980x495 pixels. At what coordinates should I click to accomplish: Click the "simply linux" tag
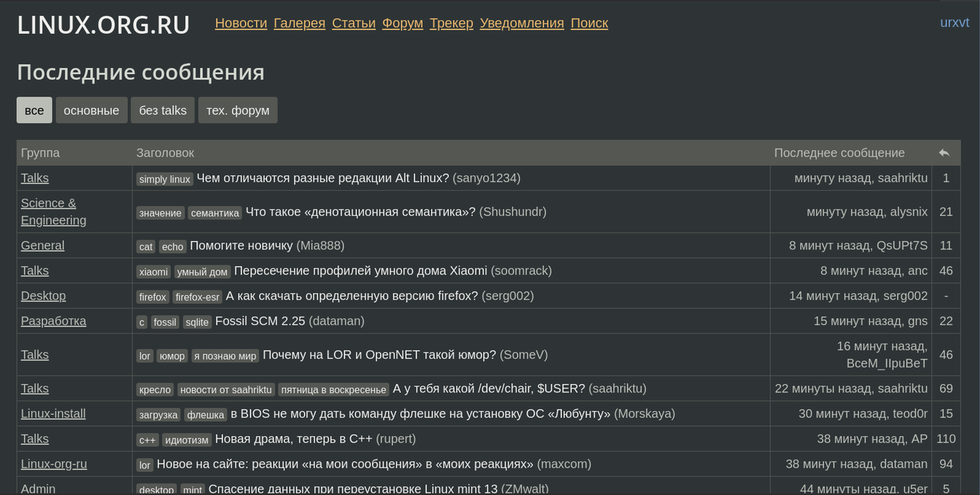coord(165,179)
